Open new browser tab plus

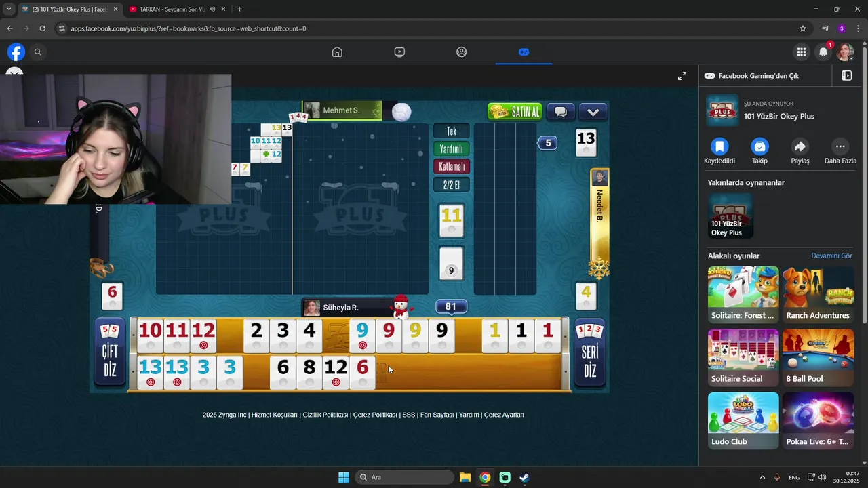(x=239, y=9)
